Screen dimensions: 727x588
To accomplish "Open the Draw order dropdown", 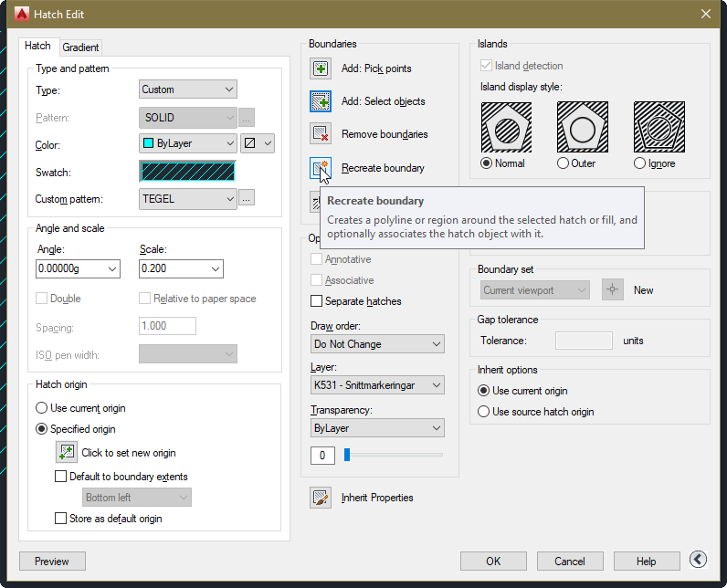I will [x=377, y=344].
